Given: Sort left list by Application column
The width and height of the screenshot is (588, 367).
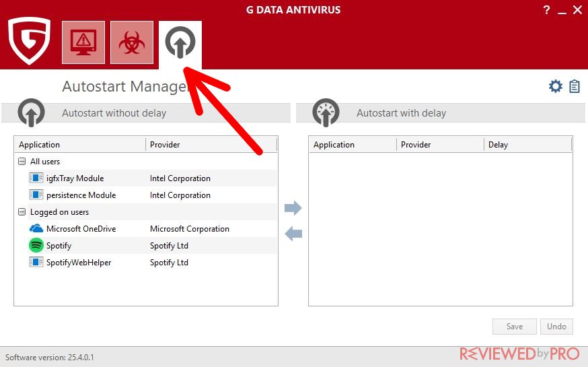Looking at the screenshot, I should click(x=80, y=145).
